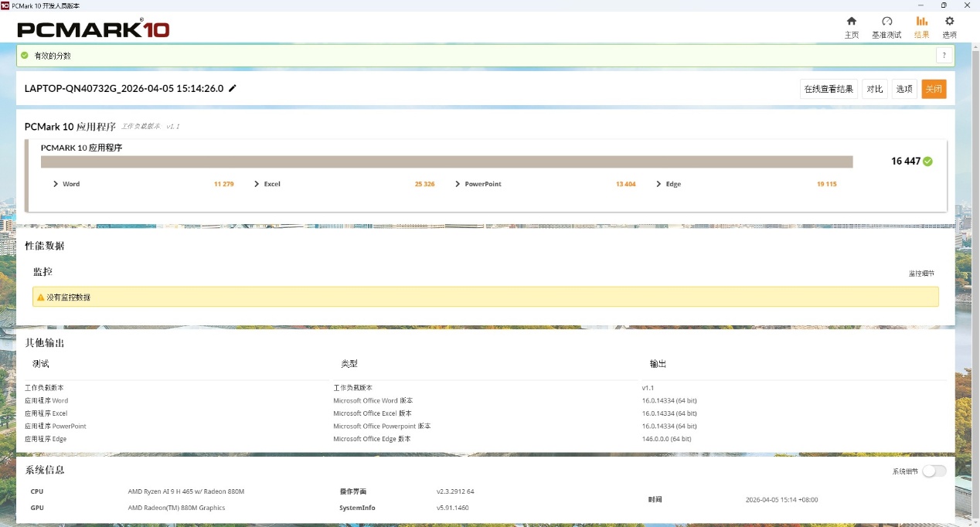Click the PCMARK 10 应用程序 score bar
The width and height of the screenshot is (980, 527).
pyautogui.click(x=447, y=161)
